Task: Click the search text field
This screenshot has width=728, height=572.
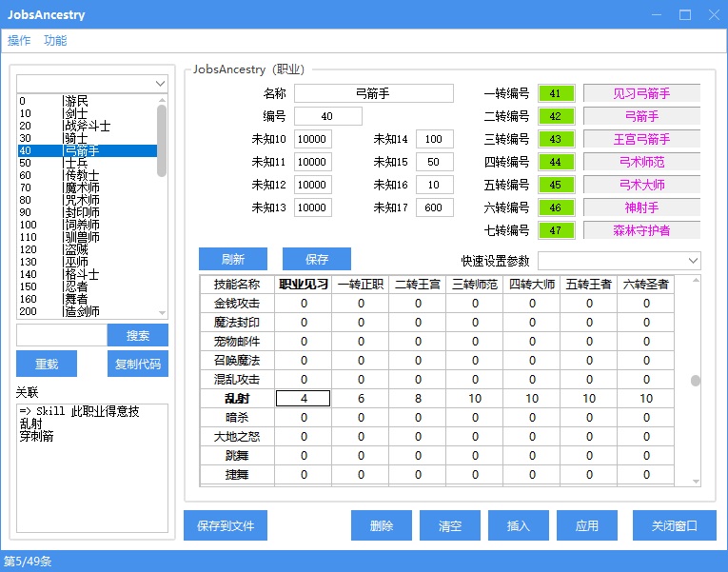Action: point(61,335)
